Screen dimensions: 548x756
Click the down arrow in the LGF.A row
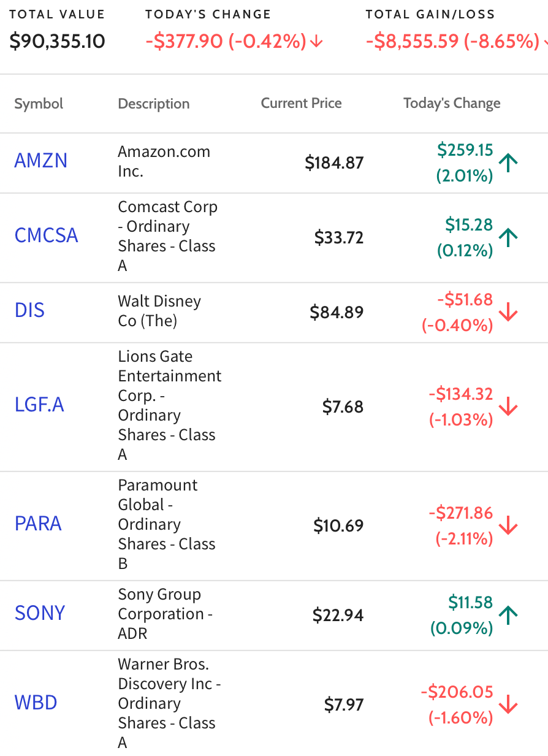(x=508, y=407)
